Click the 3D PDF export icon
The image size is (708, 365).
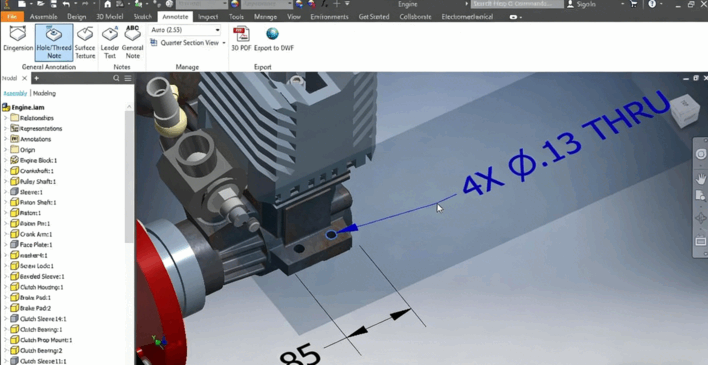241,34
